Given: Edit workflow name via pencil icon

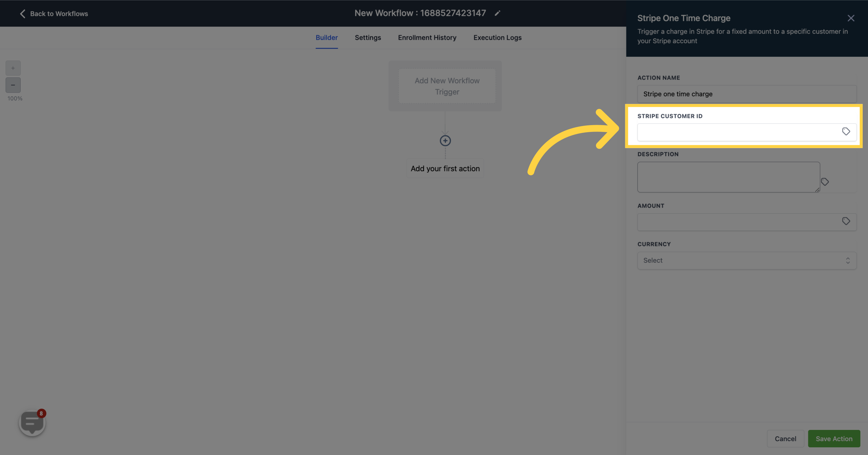Looking at the screenshot, I should pos(497,13).
